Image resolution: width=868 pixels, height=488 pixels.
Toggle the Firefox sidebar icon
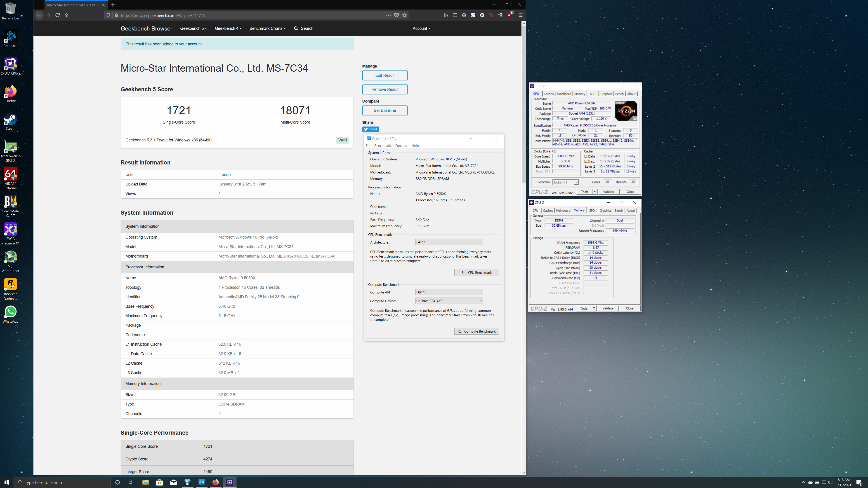click(x=455, y=15)
